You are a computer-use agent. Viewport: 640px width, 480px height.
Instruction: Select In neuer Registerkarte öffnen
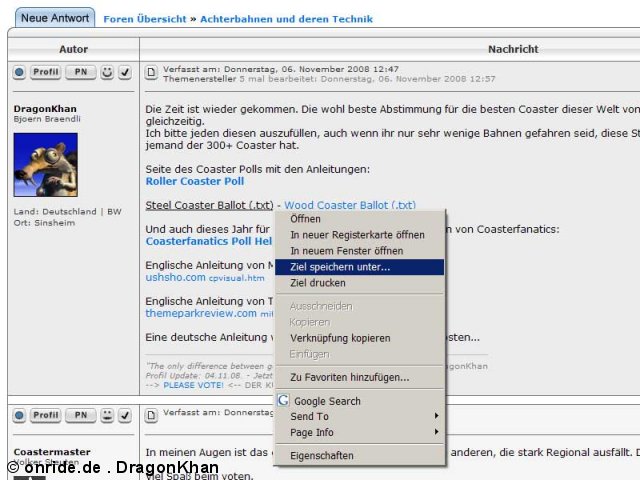pos(360,235)
